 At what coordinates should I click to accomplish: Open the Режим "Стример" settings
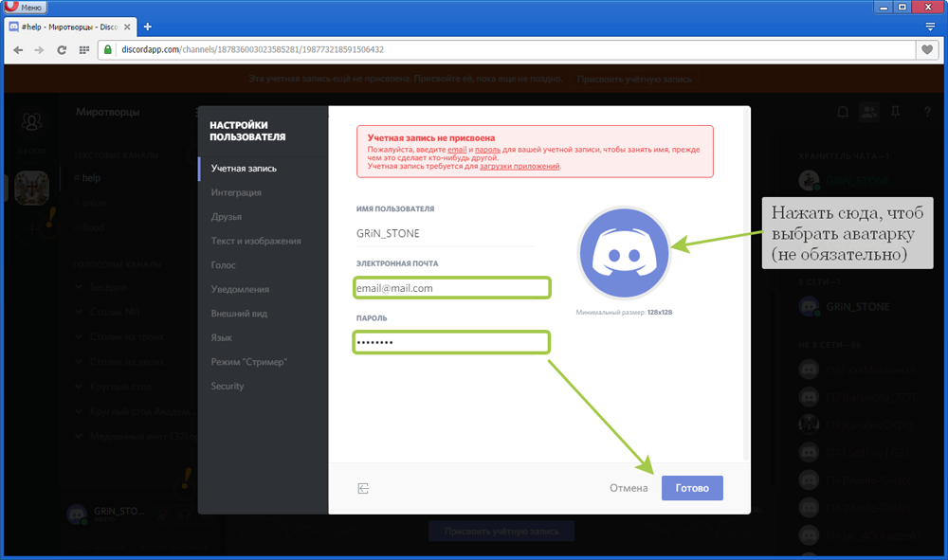(x=263, y=362)
